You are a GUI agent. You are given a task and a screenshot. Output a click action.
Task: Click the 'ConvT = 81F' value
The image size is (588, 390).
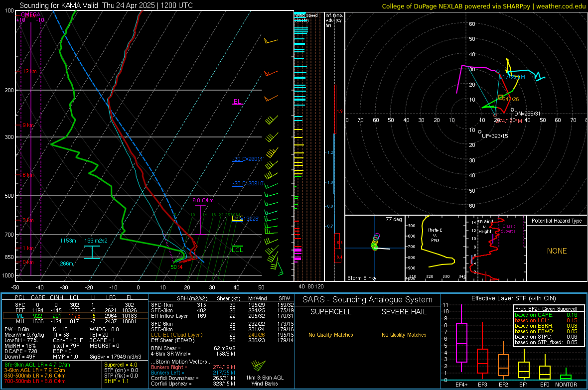tap(68, 340)
